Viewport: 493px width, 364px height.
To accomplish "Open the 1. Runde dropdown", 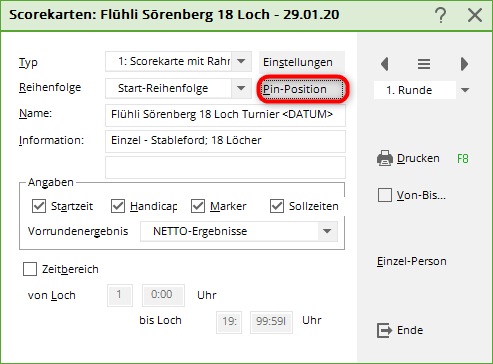I will (x=465, y=90).
